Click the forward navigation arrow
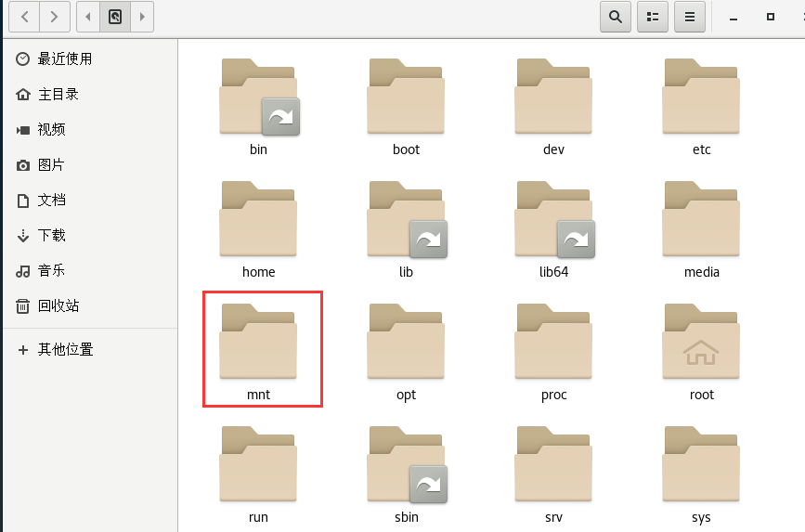 (x=56, y=16)
